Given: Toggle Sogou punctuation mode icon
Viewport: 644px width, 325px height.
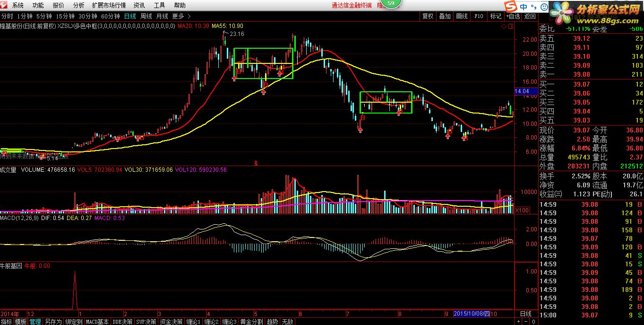Looking at the screenshot, I should point(533,7).
